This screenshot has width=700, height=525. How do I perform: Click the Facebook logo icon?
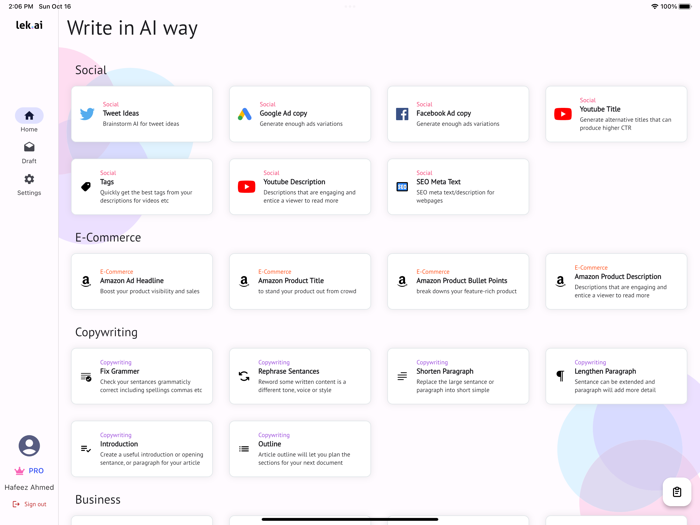tap(402, 114)
